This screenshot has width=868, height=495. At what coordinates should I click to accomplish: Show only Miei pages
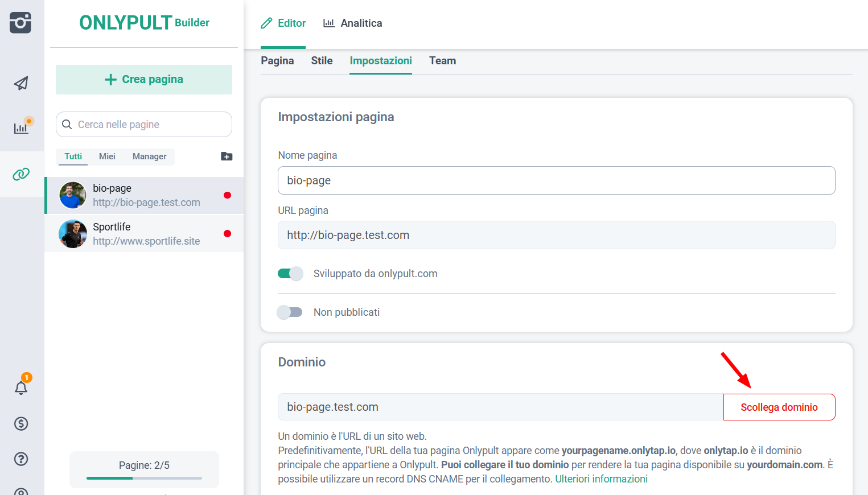pos(107,156)
